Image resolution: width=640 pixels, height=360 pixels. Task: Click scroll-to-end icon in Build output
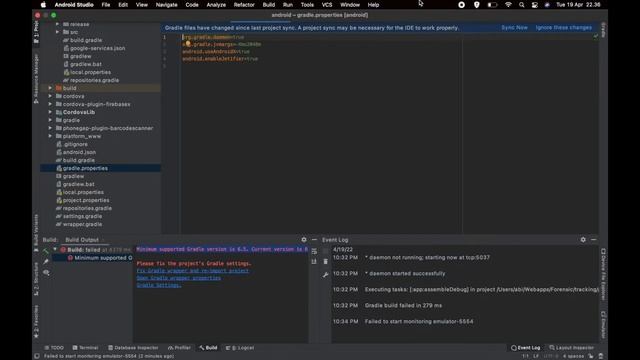pos(314,261)
